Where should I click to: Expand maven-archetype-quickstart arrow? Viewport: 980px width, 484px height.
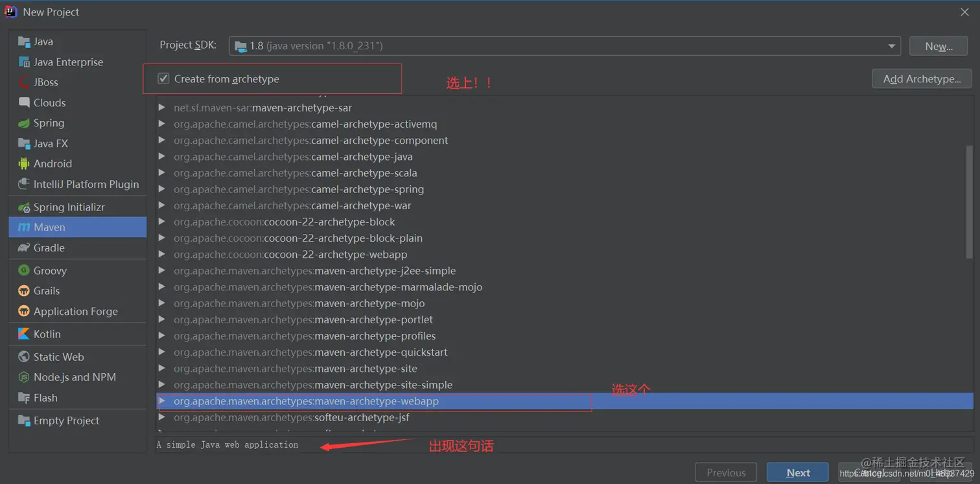tap(162, 352)
